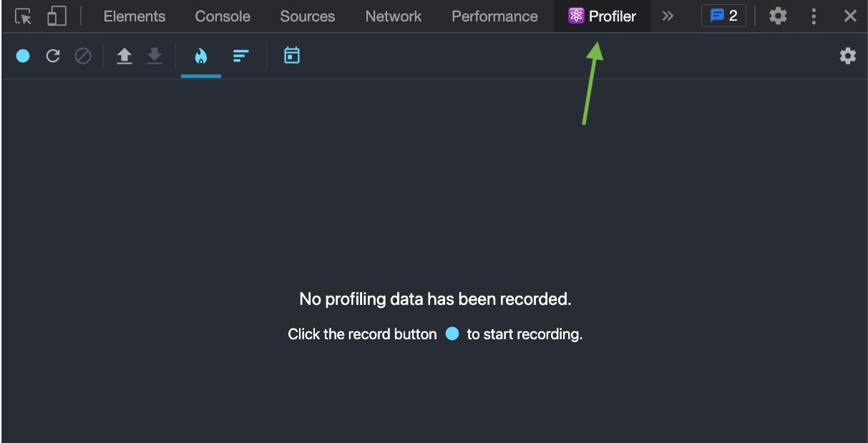Open the Timeline view calendar icon
The image size is (868, 443).
point(292,56)
